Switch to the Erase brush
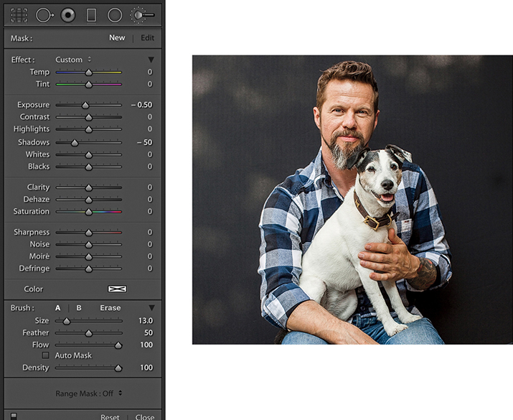 (x=110, y=308)
